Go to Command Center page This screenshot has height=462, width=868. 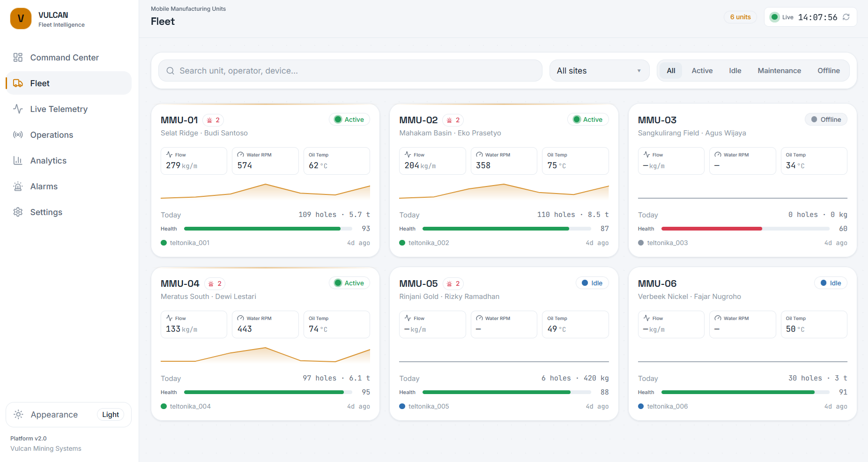click(x=68, y=57)
